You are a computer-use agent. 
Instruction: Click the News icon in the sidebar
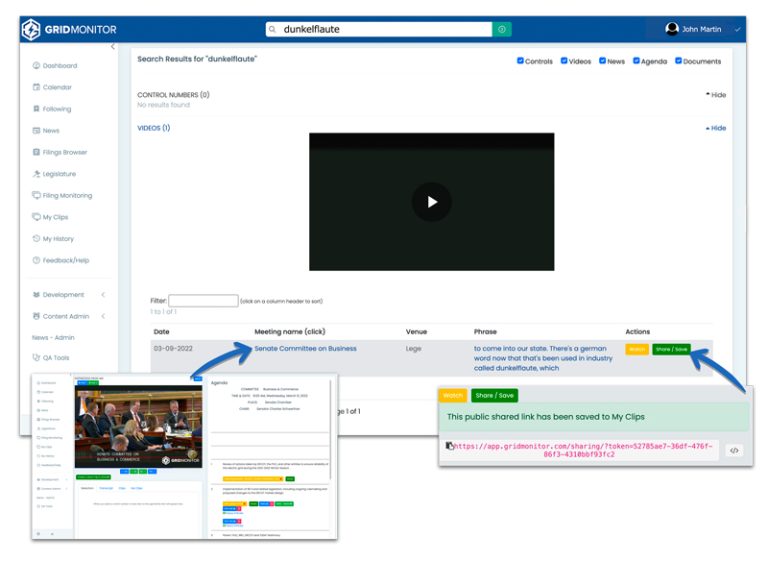(x=36, y=130)
